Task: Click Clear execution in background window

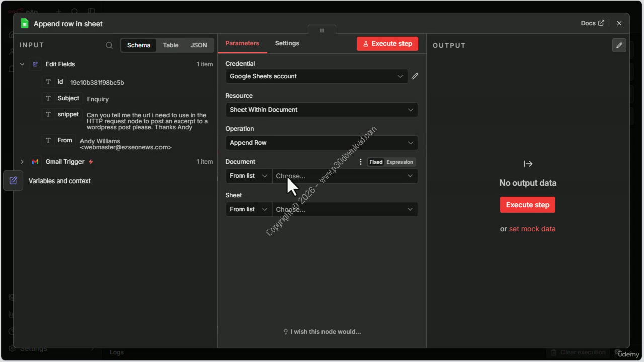Action: coord(578,352)
